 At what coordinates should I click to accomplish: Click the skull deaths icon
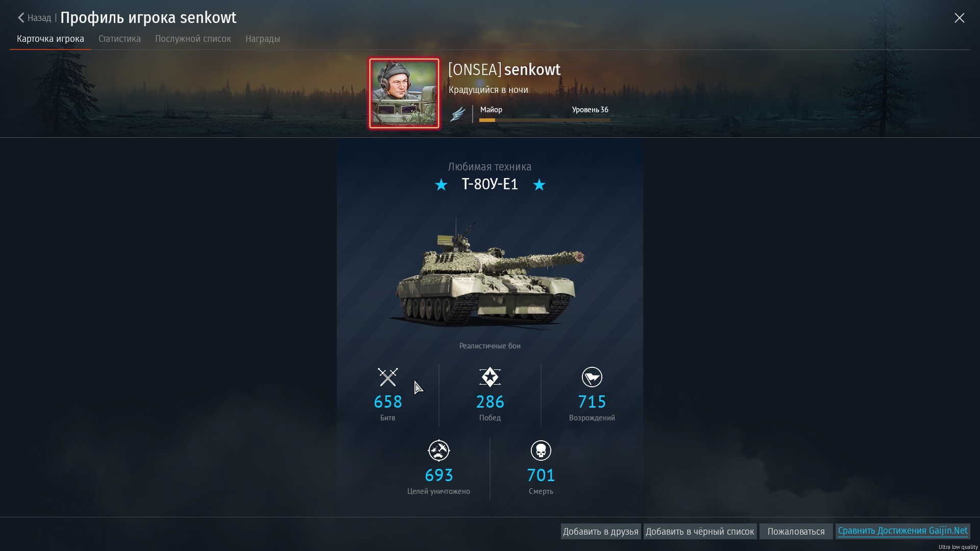pyautogui.click(x=541, y=450)
